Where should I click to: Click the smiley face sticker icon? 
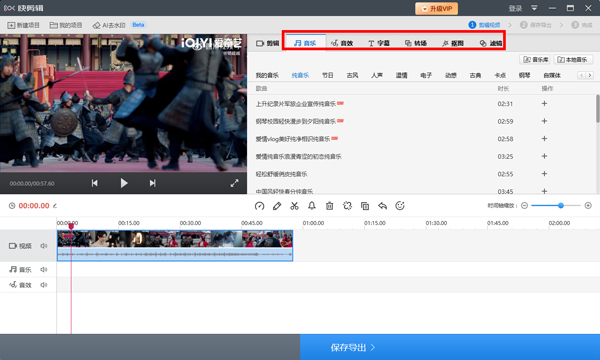click(400, 206)
